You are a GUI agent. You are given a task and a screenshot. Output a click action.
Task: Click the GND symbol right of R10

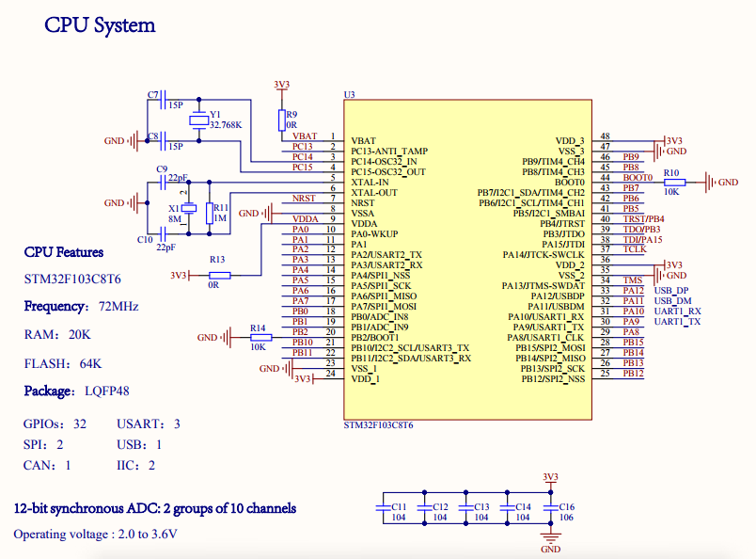click(720, 182)
